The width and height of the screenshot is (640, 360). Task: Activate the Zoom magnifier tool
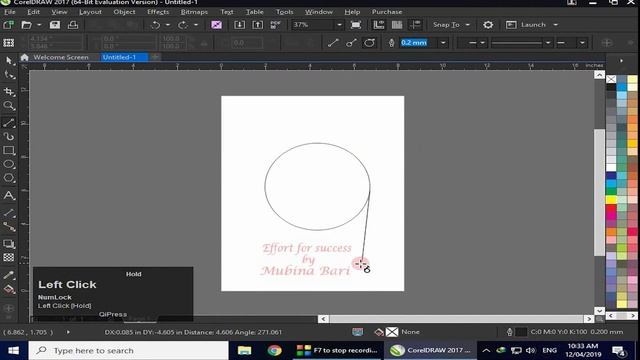tap(9, 106)
